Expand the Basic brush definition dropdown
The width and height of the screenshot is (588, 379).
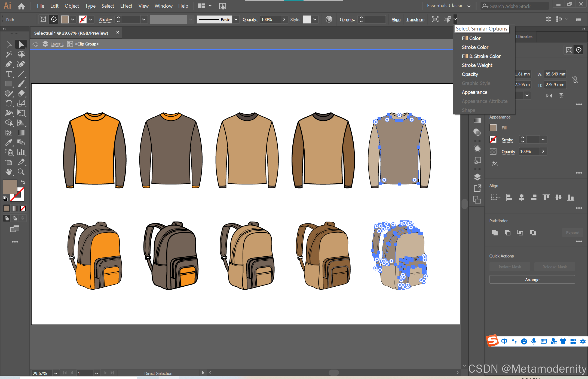coord(236,19)
